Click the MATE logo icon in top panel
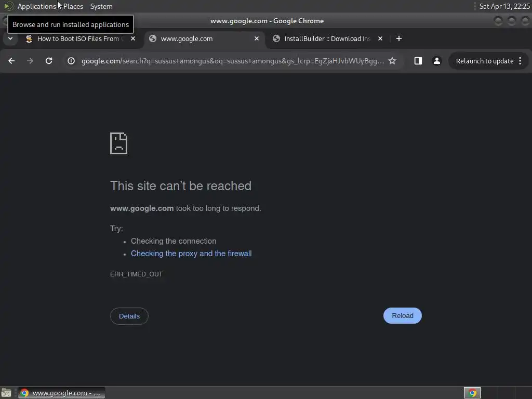Screen dimensions: 532x399 (x=8, y=6)
